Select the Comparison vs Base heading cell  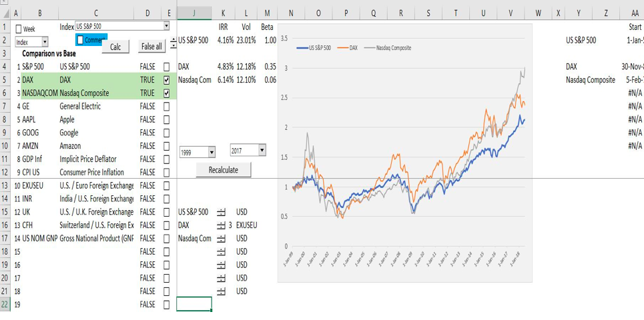tap(49, 53)
